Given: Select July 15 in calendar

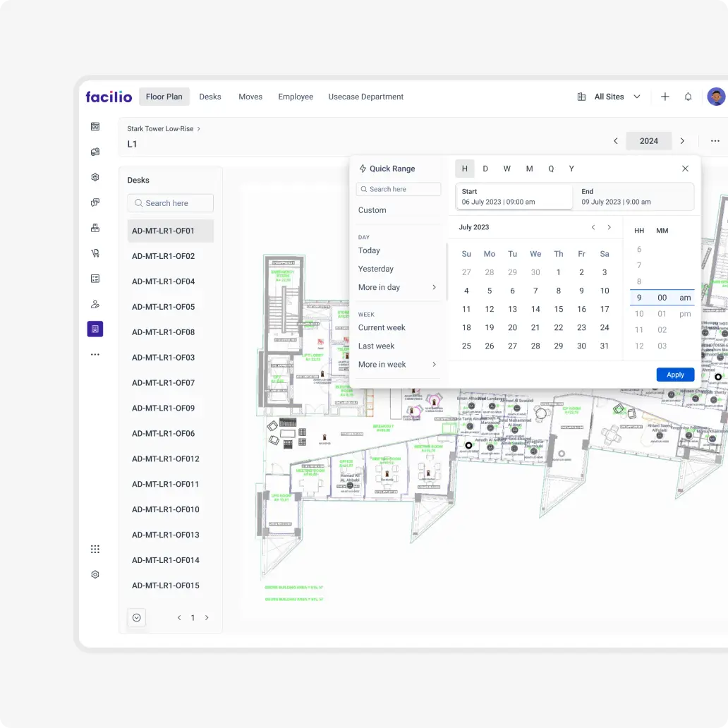Looking at the screenshot, I should tap(559, 309).
